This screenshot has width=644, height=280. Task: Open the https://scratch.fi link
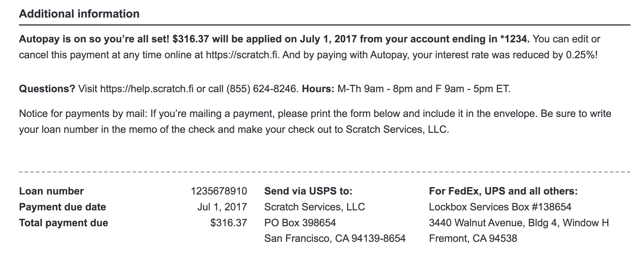tap(242, 55)
